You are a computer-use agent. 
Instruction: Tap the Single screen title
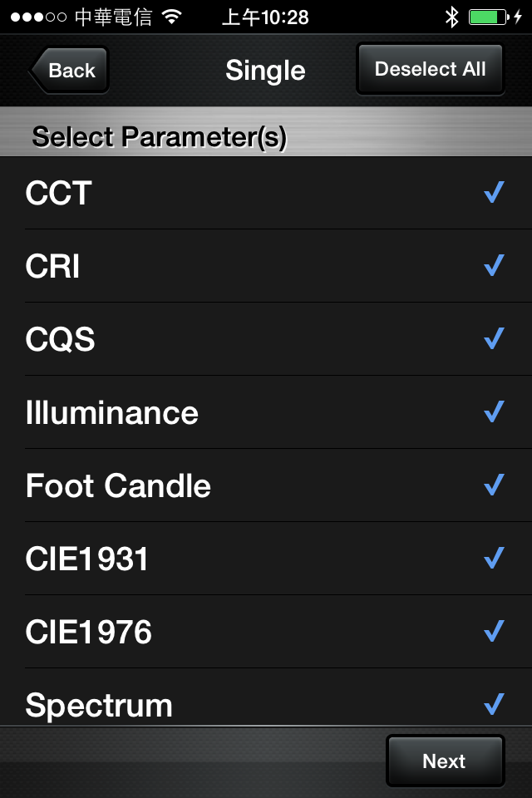point(265,71)
